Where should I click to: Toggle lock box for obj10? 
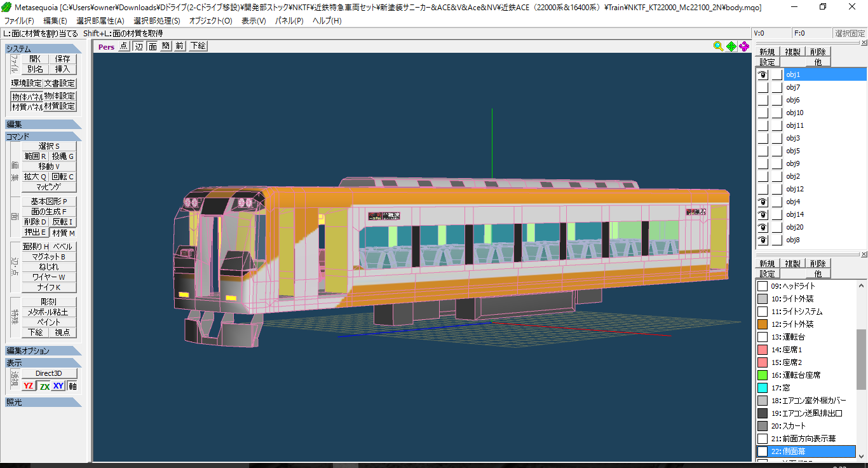click(776, 113)
